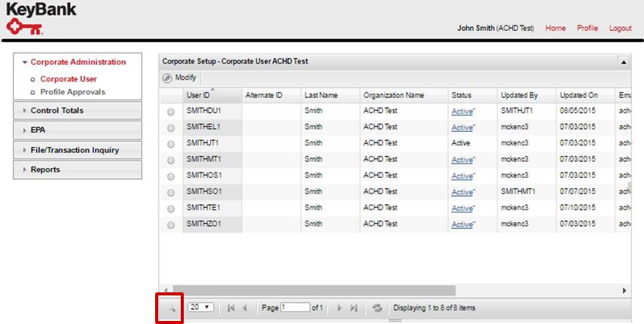The width and height of the screenshot is (644, 324).
Task: Open the page size dropdown showing 20
Action: (200, 307)
